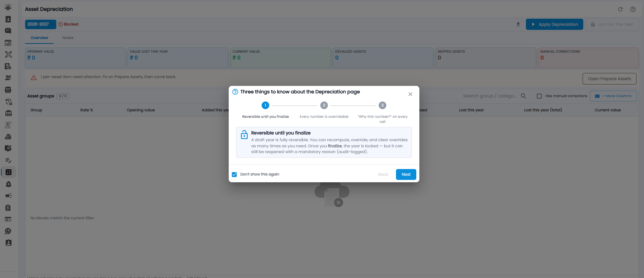This screenshot has width=644, height=278.
Task: Open the gift card sidebar icon
Action: [x=8, y=113]
